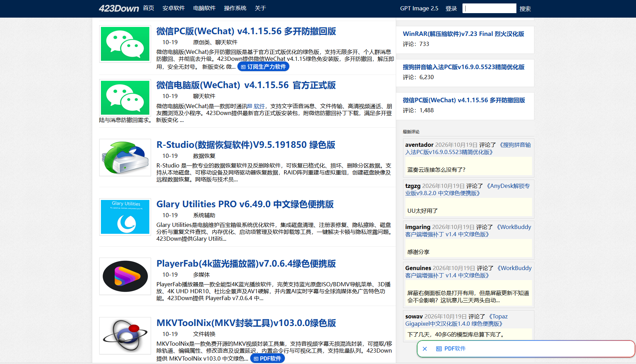Click the GPT Image 2.5 link
Screen dimensions: 636x364
419,8
